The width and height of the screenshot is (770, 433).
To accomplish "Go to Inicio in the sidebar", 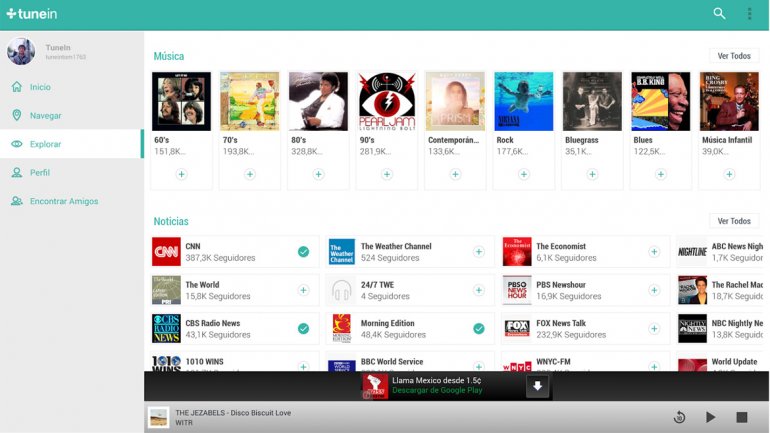I will click(x=40, y=87).
